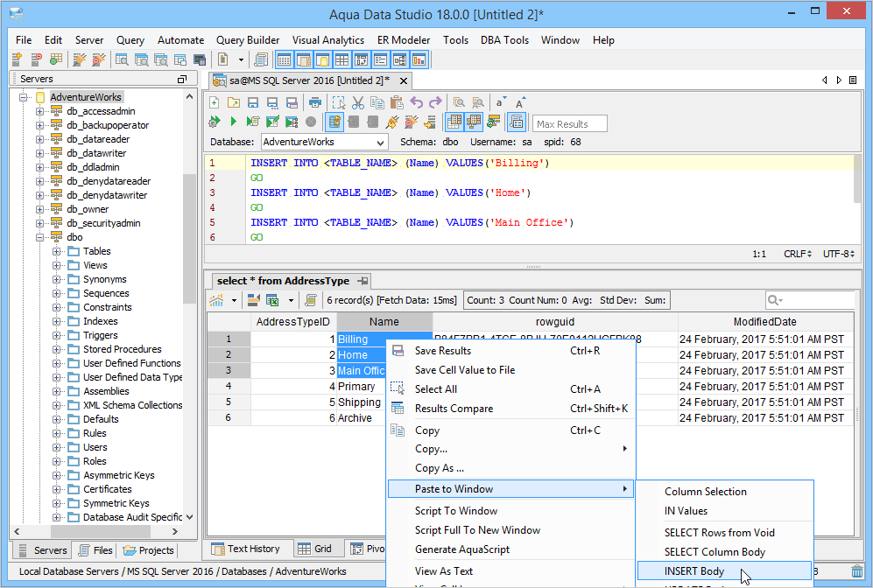Click the New script icon in editor toolbar
Image resolution: width=873 pixels, height=588 pixels.
(x=215, y=102)
